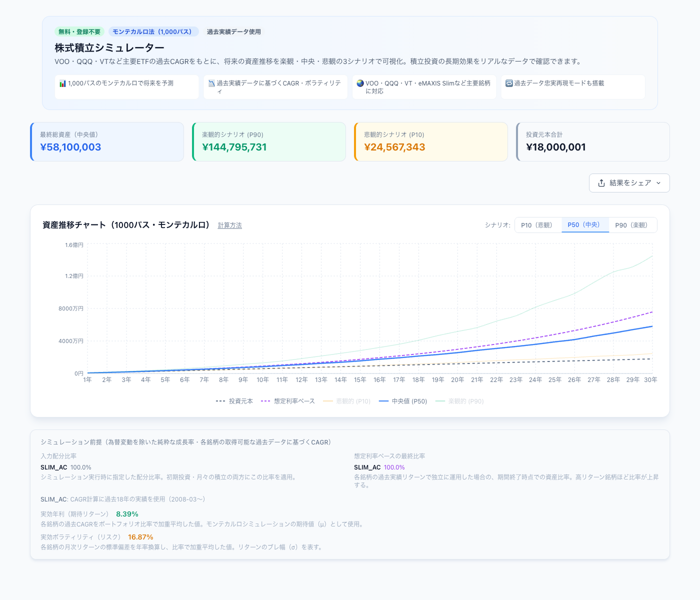The image size is (700, 600).
Task: Click the 8000万円 y-axis label
Action: pos(71,308)
